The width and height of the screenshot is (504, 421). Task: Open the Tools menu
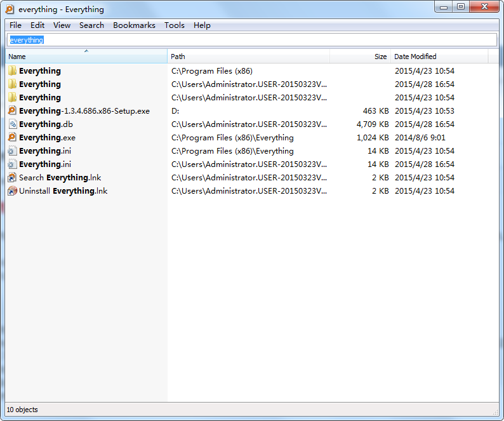174,25
